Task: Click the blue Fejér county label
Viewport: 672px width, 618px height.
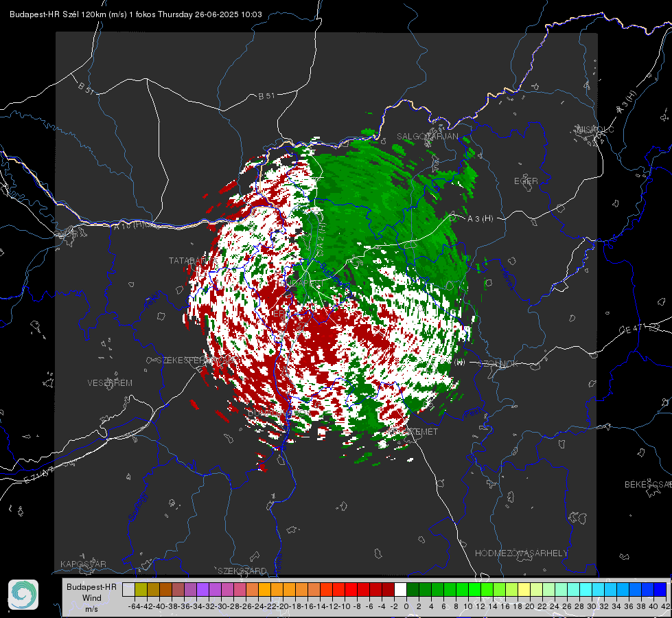Action: pos(154,300)
